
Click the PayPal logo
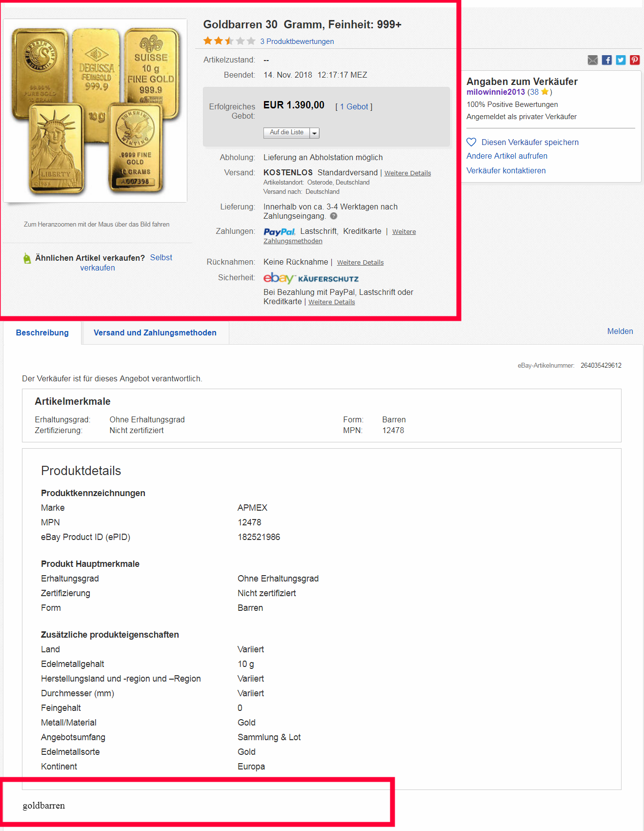point(279,232)
